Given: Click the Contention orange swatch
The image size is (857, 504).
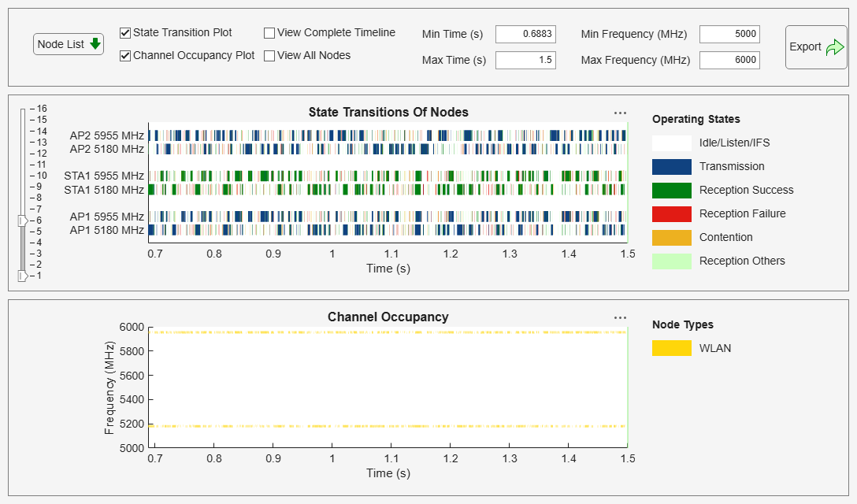Looking at the screenshot, I should click(672, 238).
